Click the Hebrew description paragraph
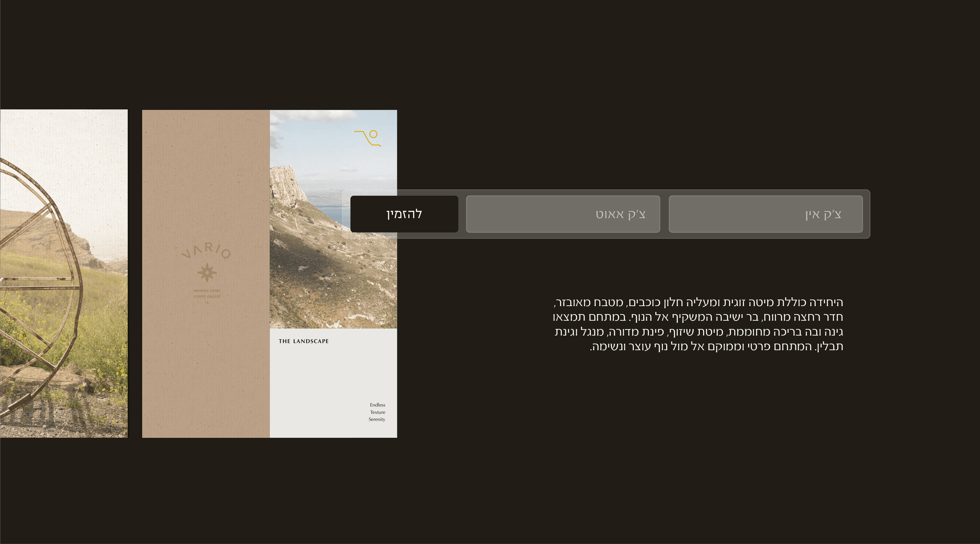Viewport: 980px width, 544px height. 698,324
